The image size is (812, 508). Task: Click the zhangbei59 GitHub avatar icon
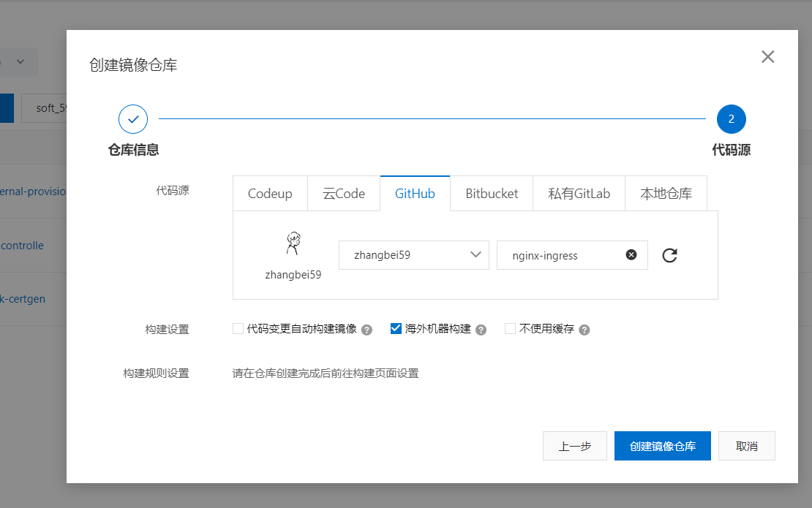(x=293, y=243)
